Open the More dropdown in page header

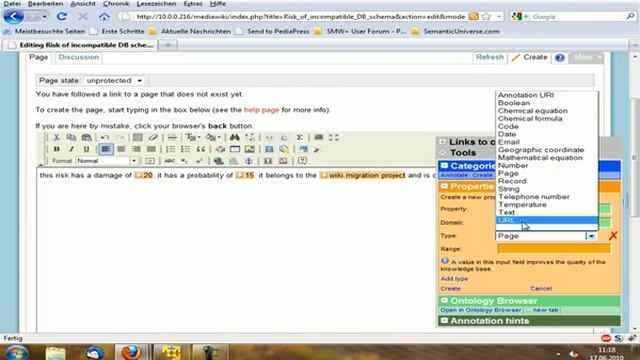point(587,58)
